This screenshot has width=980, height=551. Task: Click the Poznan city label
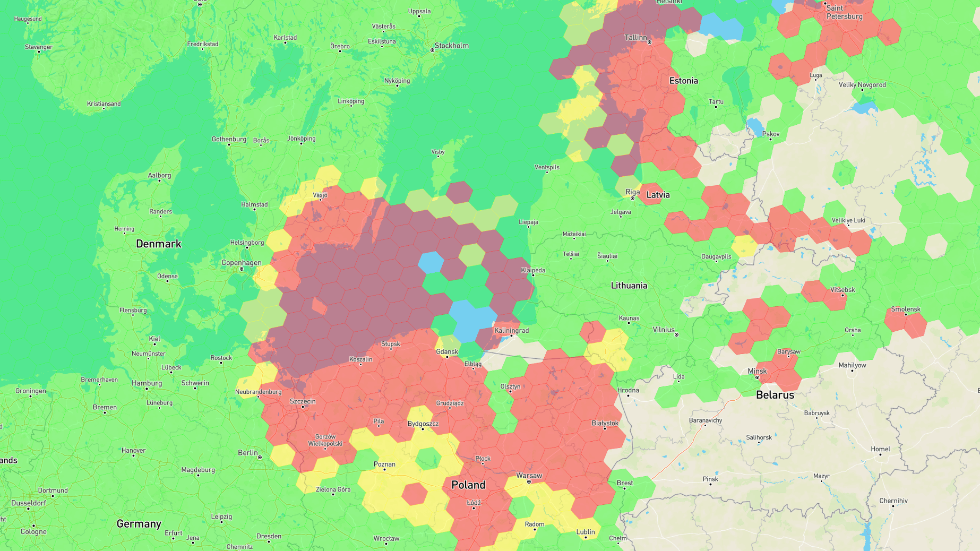[385, 464]
